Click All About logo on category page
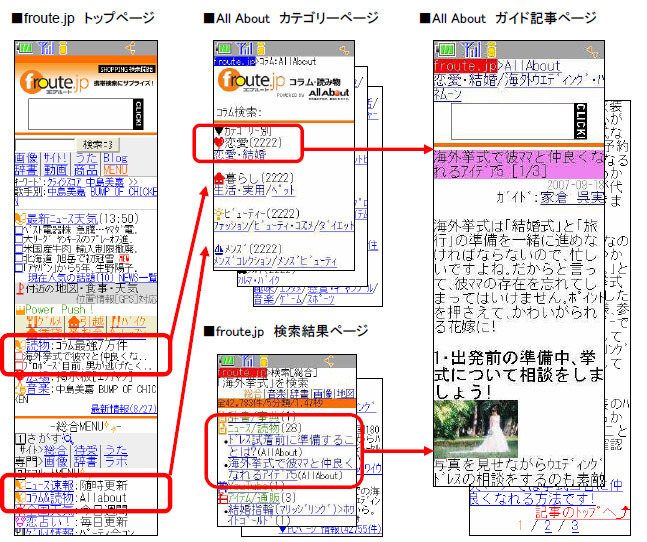The image size is (647, 542). click(329, 92)
